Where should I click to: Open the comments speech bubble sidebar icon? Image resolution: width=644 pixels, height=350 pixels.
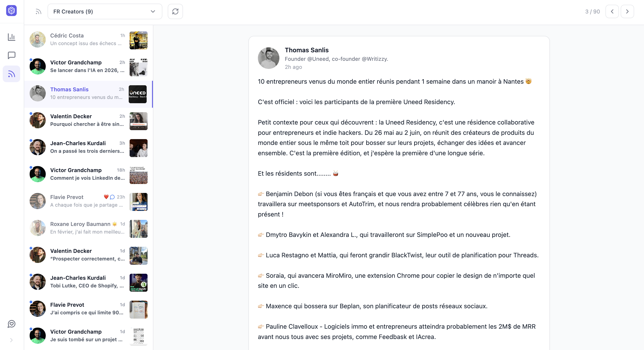pyautogui.click(x=11, y=55)
